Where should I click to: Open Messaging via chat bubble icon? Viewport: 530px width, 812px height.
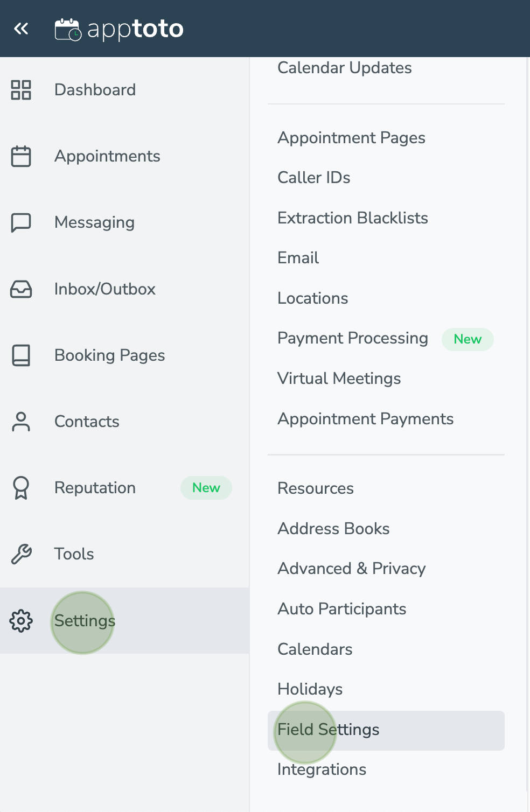[x=21, y=223]
